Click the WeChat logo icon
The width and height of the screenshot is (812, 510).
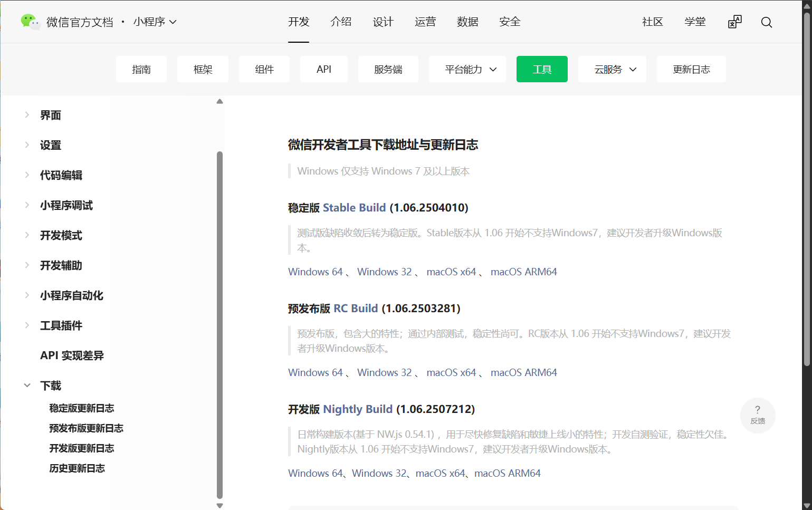pyautogui.click(x=30, y=22)
